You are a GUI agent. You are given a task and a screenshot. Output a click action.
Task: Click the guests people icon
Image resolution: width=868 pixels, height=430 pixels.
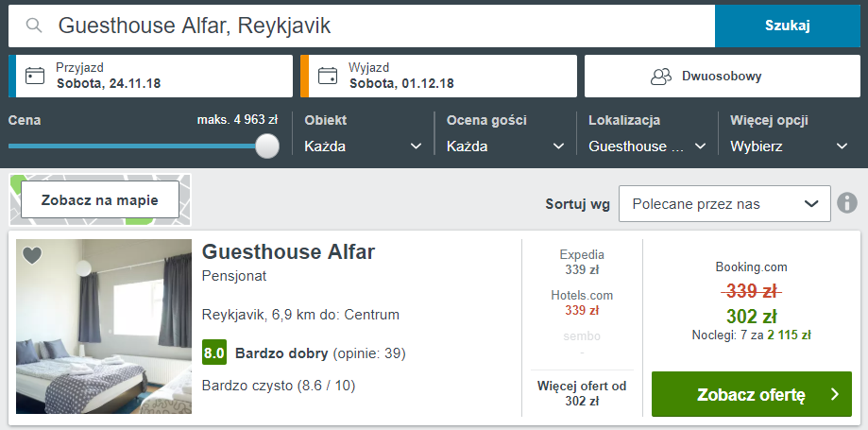(x=661, y=76)
